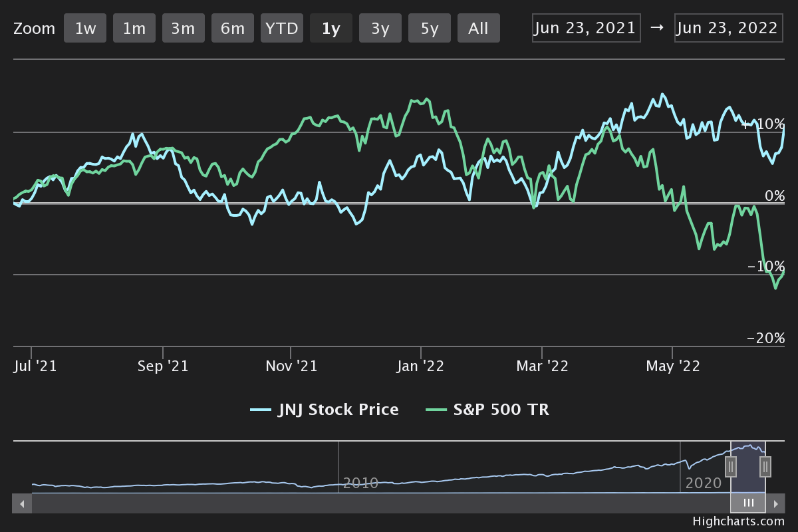Click the scrollbar left arrow
The width and height of the screenshot is (798, 532).
tap(22, 503)
